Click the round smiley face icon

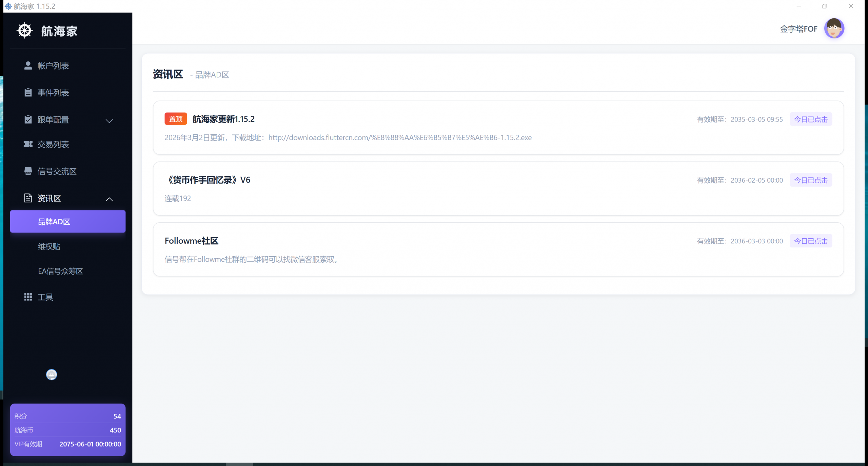(x=52, y=374)
